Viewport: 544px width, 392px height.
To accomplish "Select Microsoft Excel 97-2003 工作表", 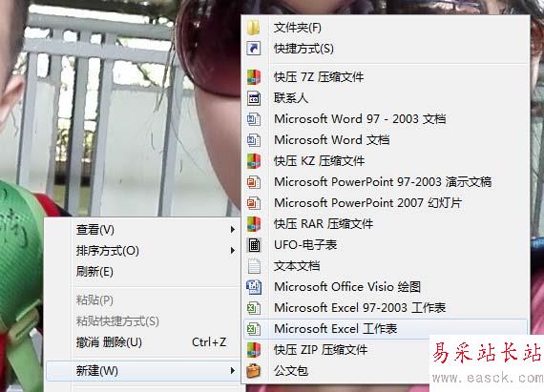I will pyautogui.click(x=386, y=308).
